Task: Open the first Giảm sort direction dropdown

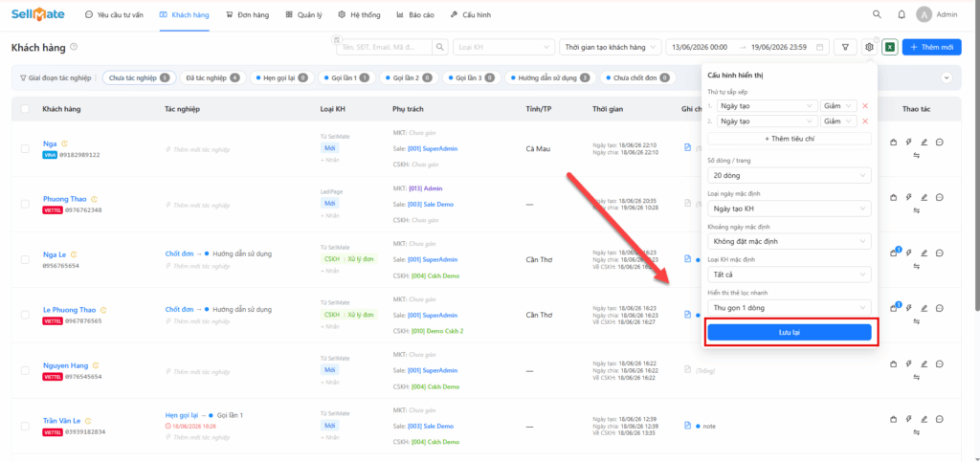Action: coord(838,106)
